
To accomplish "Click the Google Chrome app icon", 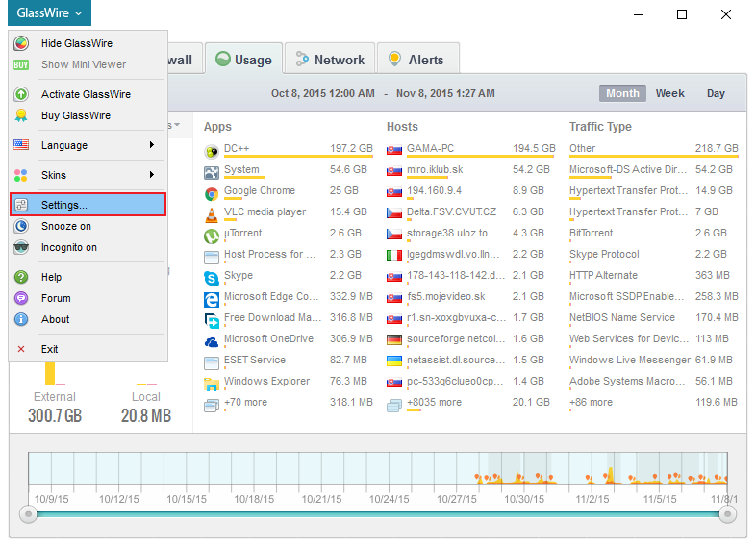I will [213, 192].
